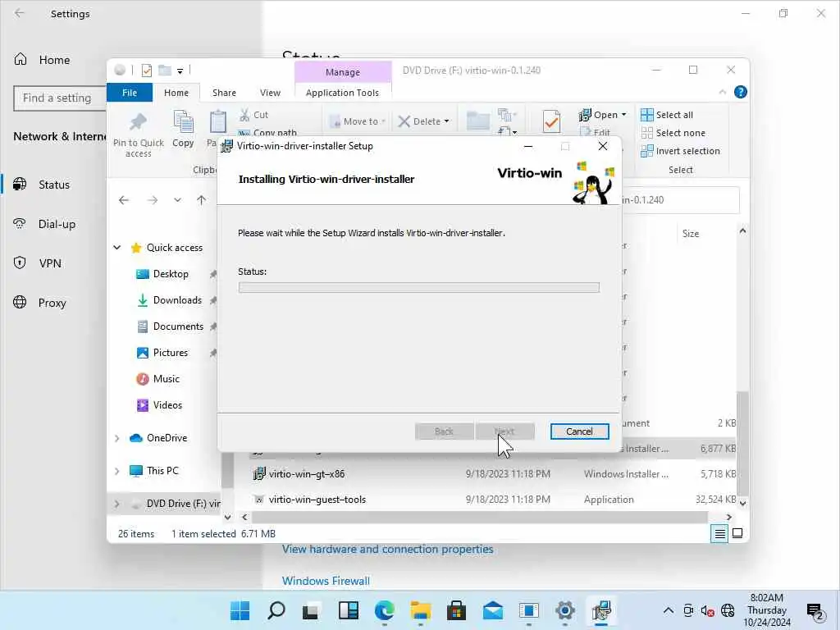Screen dimensions: 840x630
Task: Click the Find a setting search box
Action: pyautogui.click(x=59, y=98)
